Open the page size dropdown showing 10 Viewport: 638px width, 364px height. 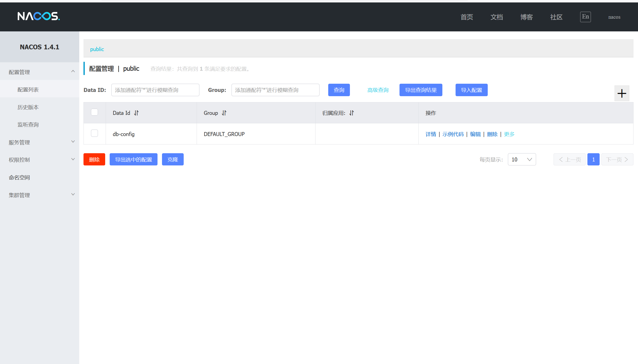pos(522,159)
